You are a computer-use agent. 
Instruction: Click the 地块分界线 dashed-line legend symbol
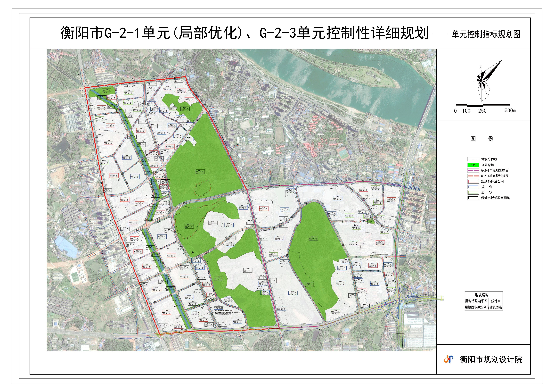tap(473, 159)
